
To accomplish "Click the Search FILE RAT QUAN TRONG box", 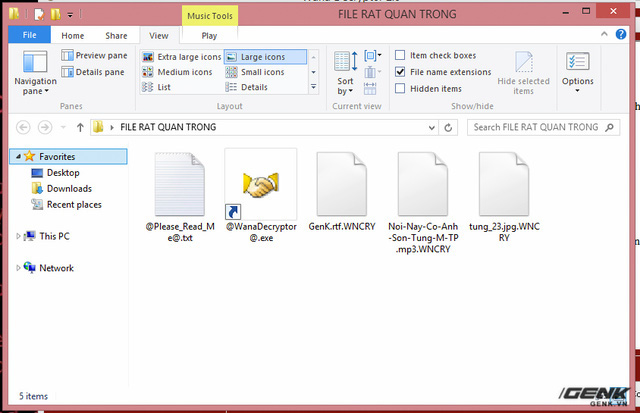I will coord(543,127).
